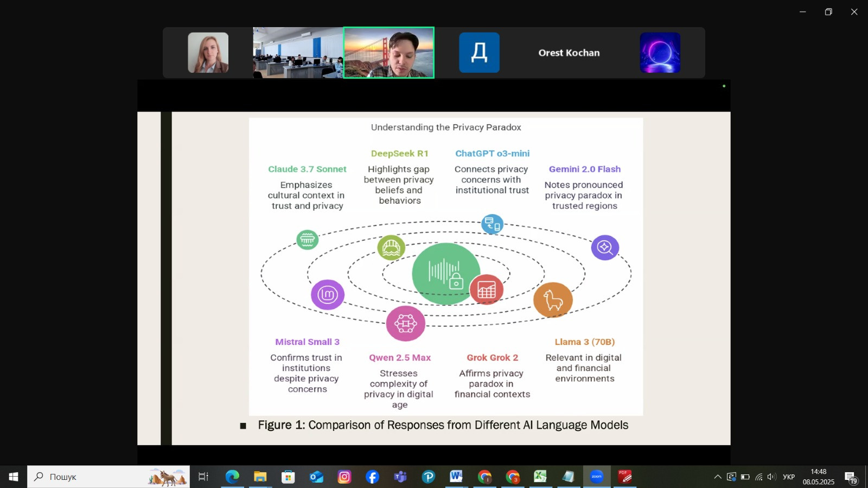The image size is (868, 488).
Task: Switch to Microsoft Word on the taskbar
Action: click(456, 477)
